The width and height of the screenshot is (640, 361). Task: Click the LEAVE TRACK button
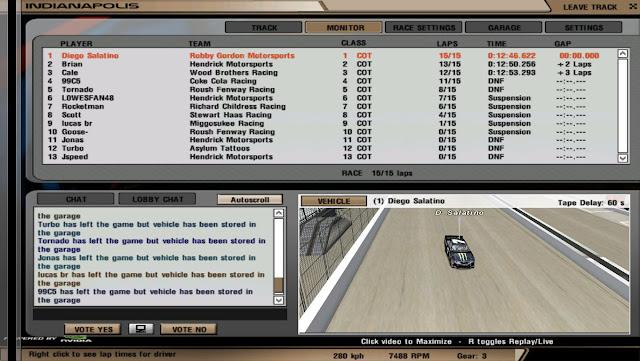[590, 7]
